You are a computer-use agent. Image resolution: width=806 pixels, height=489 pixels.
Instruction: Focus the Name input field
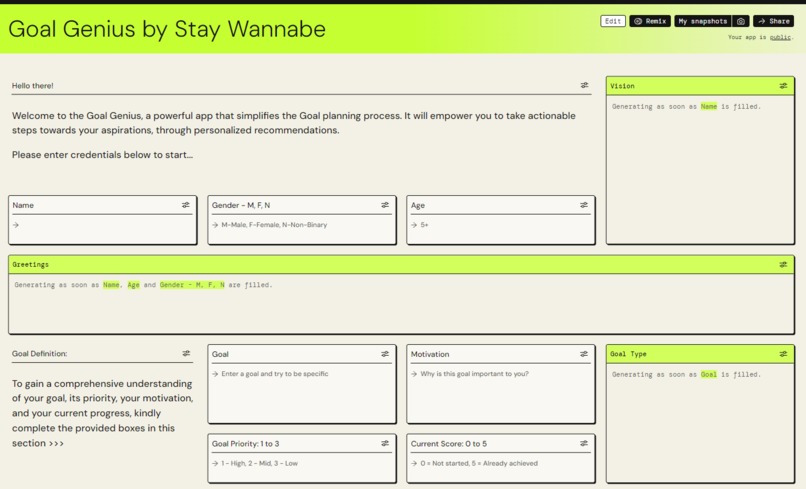[103, 225]
